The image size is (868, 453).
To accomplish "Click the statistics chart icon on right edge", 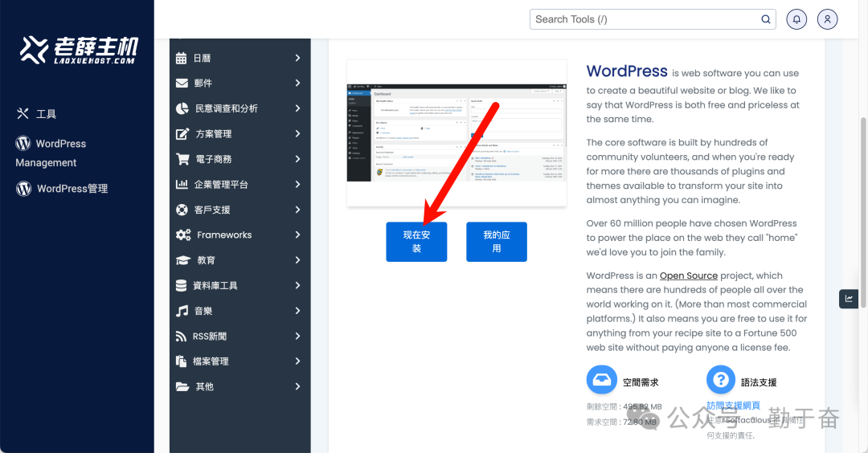I will coord(849,299).
